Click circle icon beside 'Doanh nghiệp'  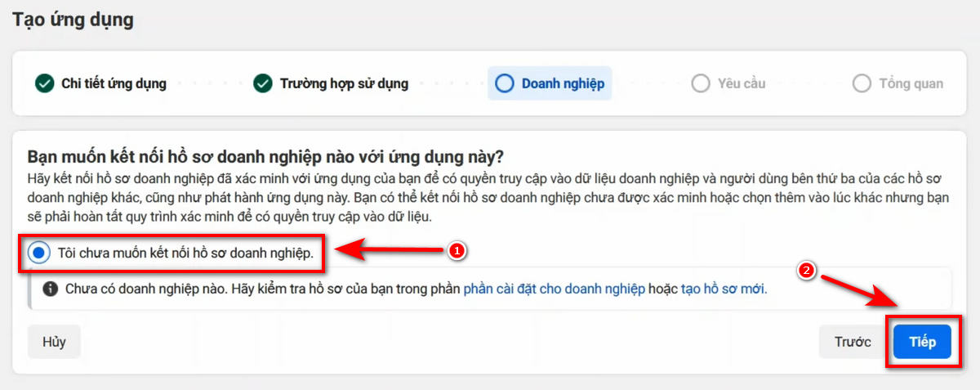505,83
